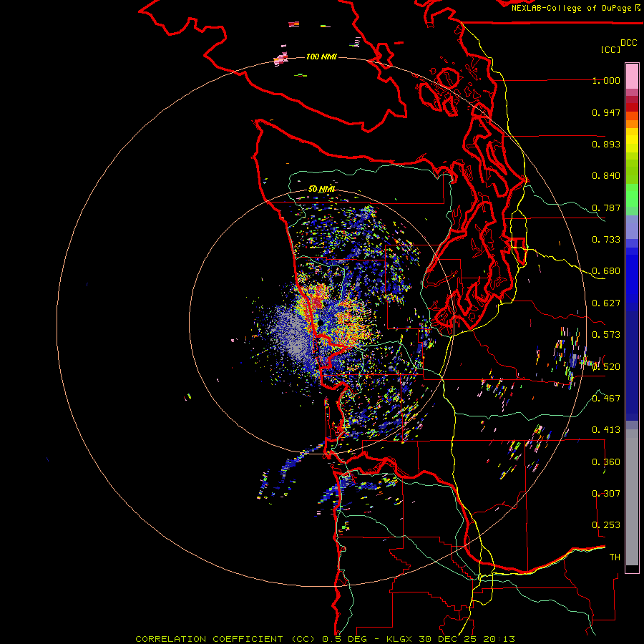
Task: Click the 0.787 scale value
Action: [606, 208]
